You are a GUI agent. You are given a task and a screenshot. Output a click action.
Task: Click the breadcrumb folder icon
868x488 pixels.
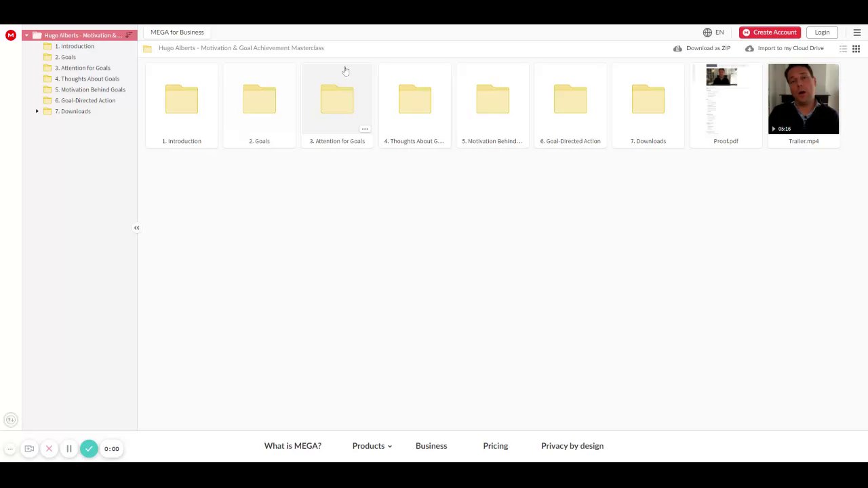pos(147,48)
